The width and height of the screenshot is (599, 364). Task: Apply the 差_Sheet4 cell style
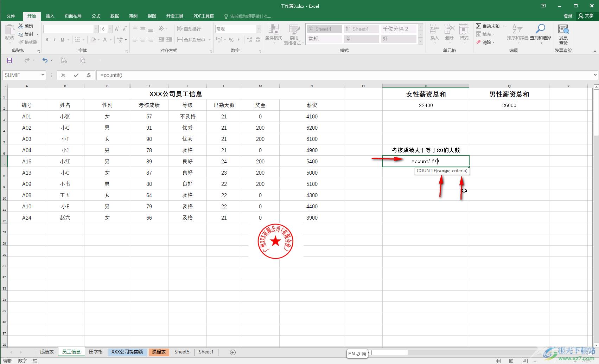click(x=324, y=29)
